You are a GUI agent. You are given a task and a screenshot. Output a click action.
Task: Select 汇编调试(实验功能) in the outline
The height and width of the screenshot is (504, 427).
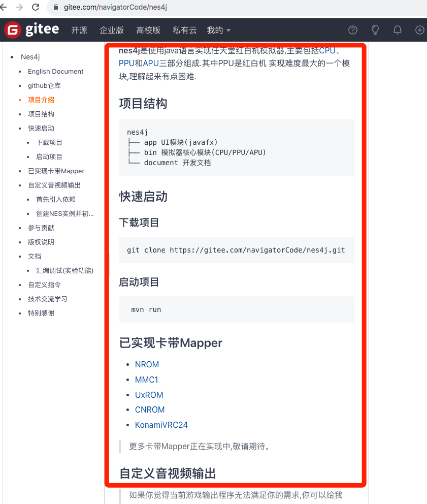click(x=64, y=270)
